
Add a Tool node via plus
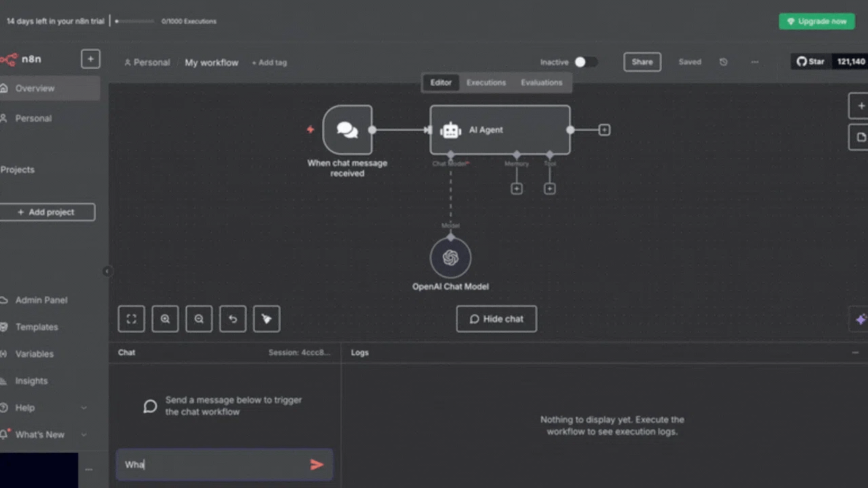click(x=550, y=188)
